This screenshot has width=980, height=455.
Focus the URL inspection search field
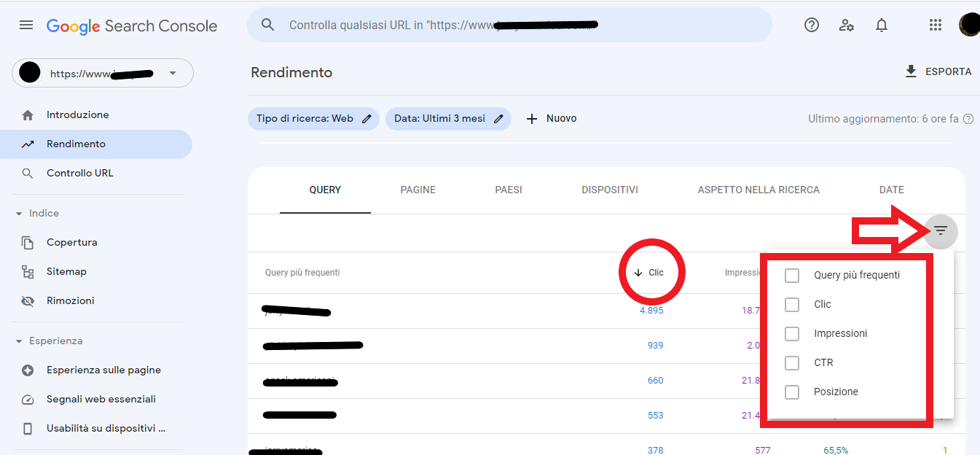pos(510,26)
